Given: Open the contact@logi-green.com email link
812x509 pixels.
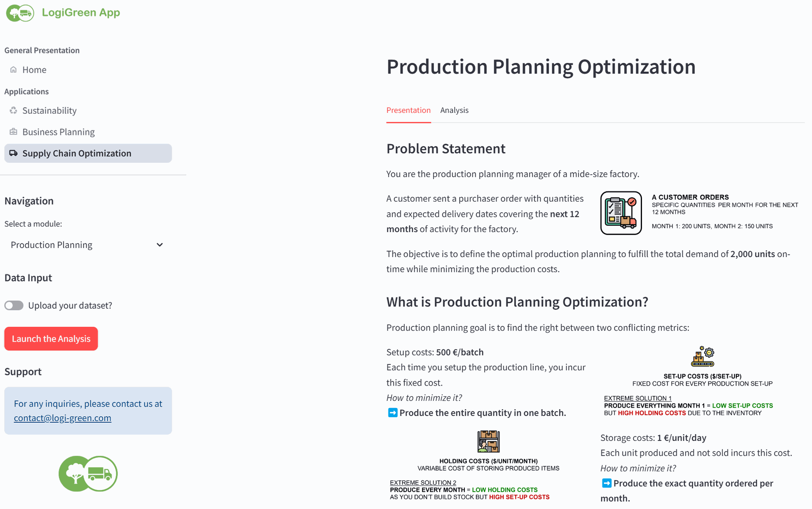Looking at the screenshot, I should tap(63, 418).
